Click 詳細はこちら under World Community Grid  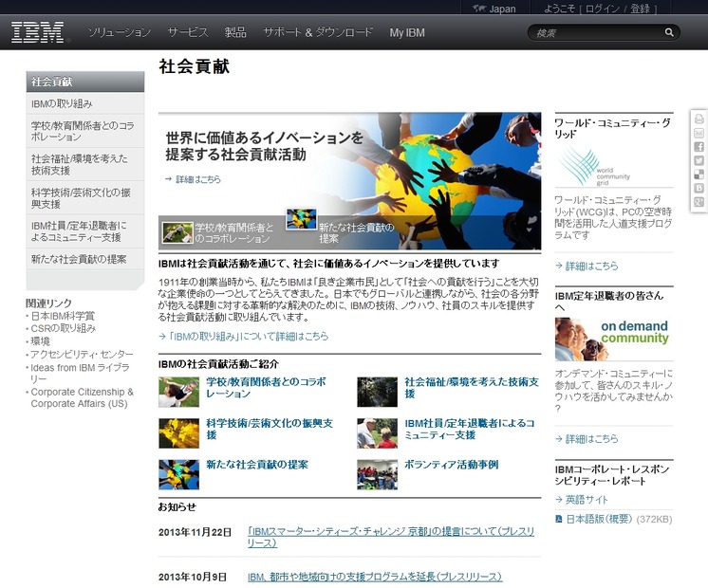[x=591, y=266]
